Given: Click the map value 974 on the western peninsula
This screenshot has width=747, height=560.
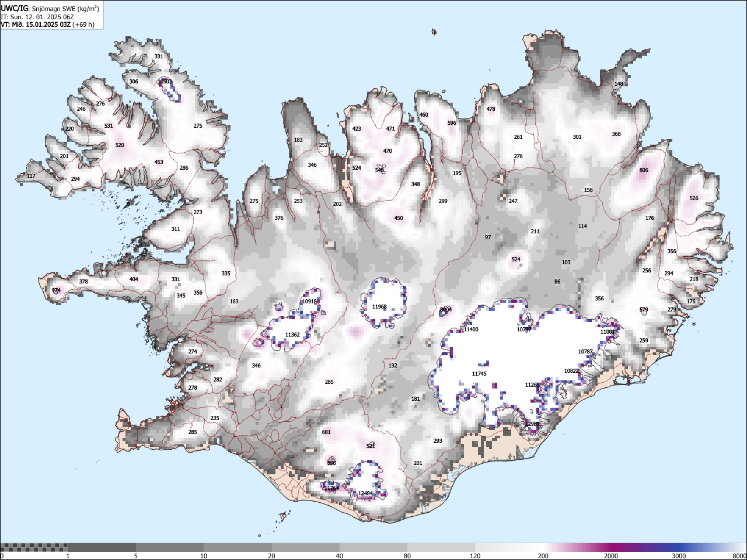Looking at the screenshot, I should pos(56,290).
